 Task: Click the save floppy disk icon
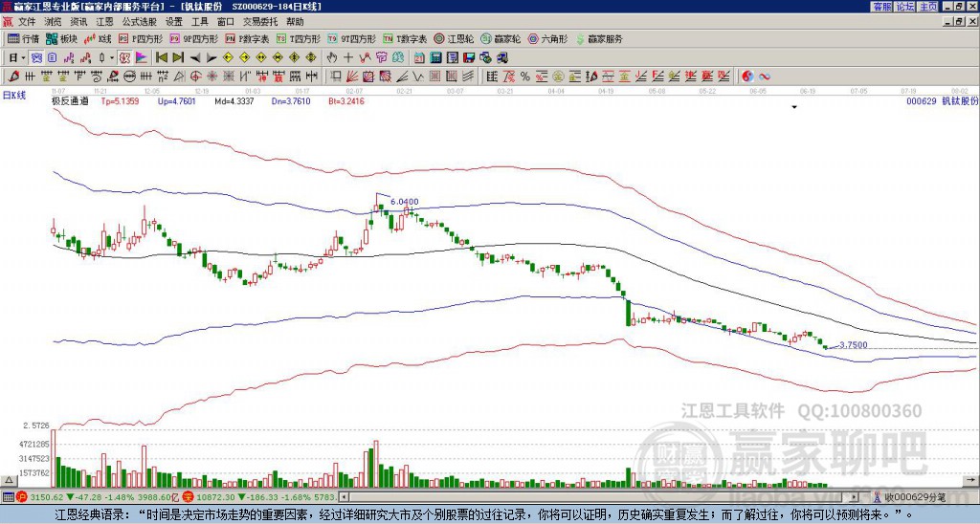point(469,58)
